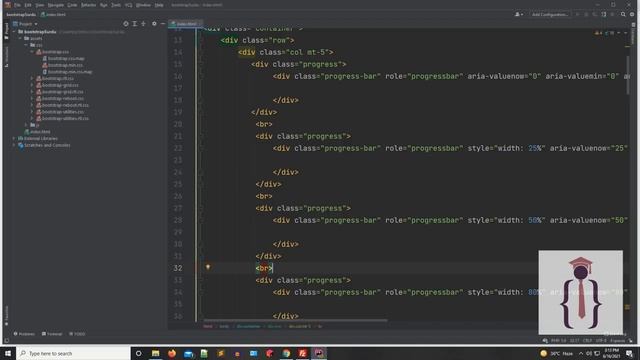
Task: Select the index.html editor tab
Action: click(x=186, y=24)
